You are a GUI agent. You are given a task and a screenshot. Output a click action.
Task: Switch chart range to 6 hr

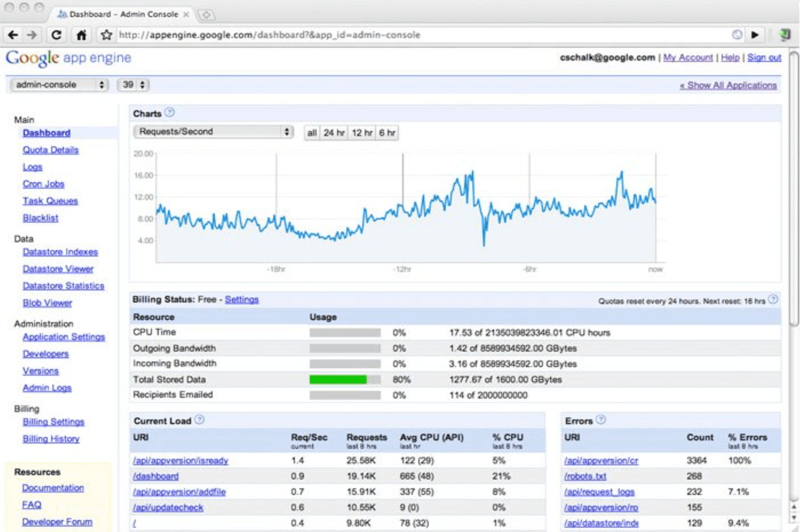pyautogui.click(x=387, y=133)
